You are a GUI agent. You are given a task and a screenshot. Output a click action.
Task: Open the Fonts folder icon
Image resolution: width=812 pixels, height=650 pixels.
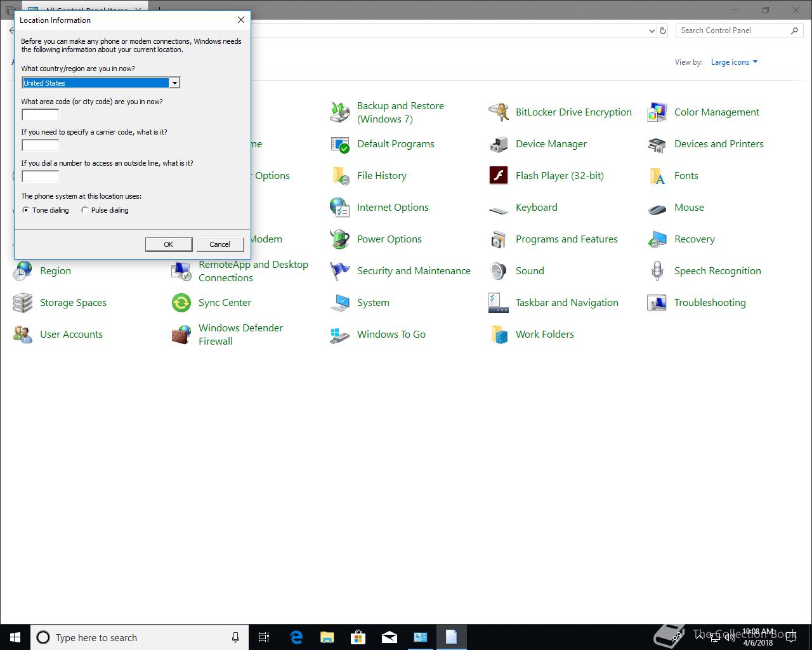click(657, 176)
